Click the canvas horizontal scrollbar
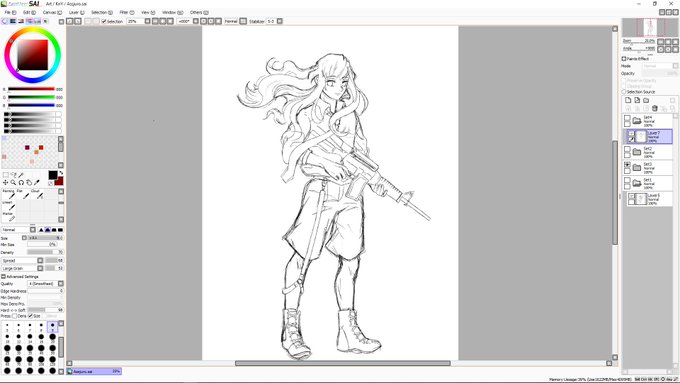Screen dimensions: 680x383 click(343, 363)
